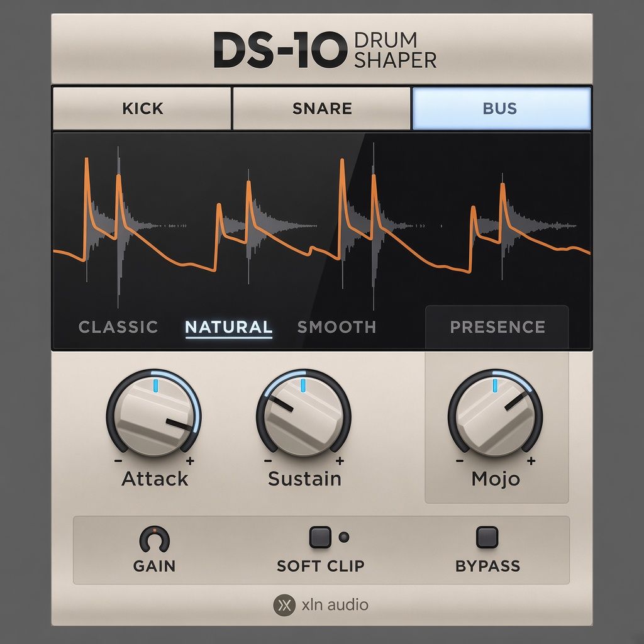Click the Mojo knob minus sign
644x644 pixels.
tap(460, 461)
